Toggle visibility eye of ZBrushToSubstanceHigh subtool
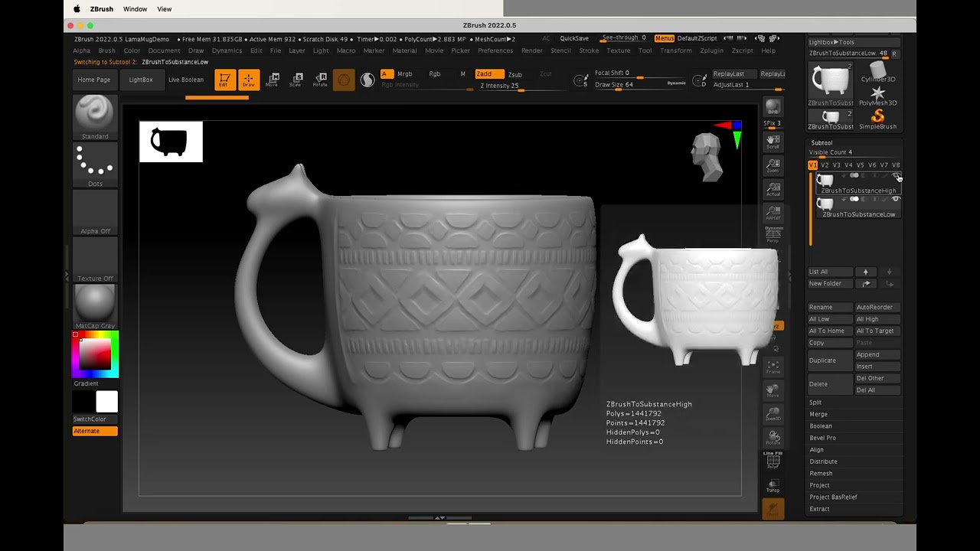Image resolution: width=980 pixels, height=551 pixels. pyautogui.click(x=897, y=176)
